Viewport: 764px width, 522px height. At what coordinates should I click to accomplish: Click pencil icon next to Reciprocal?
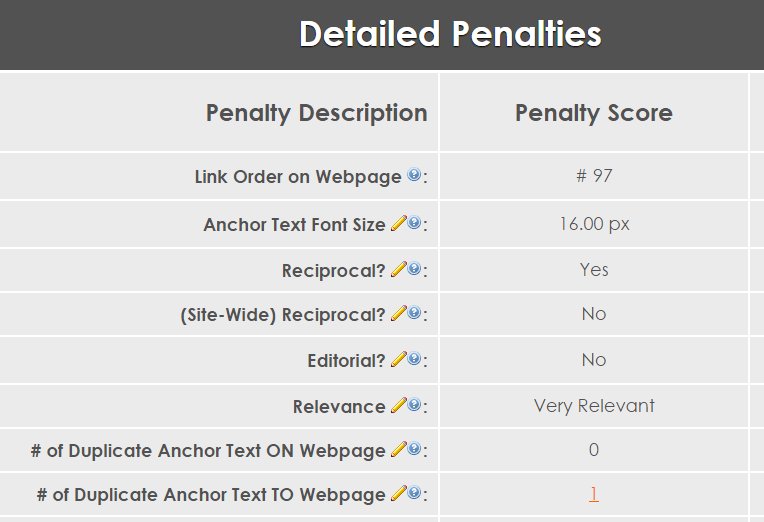(x=398, y=270)
